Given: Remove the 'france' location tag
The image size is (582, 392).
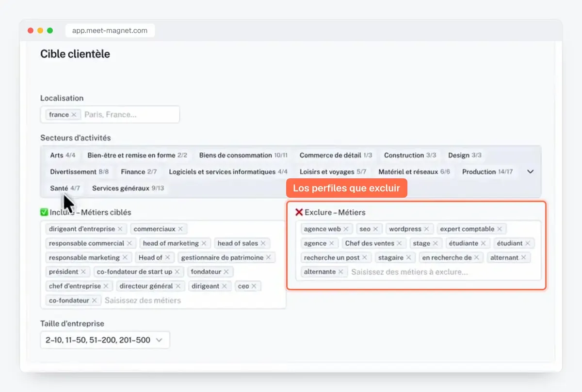Looking at the screenshot, I should click(74, 115).
